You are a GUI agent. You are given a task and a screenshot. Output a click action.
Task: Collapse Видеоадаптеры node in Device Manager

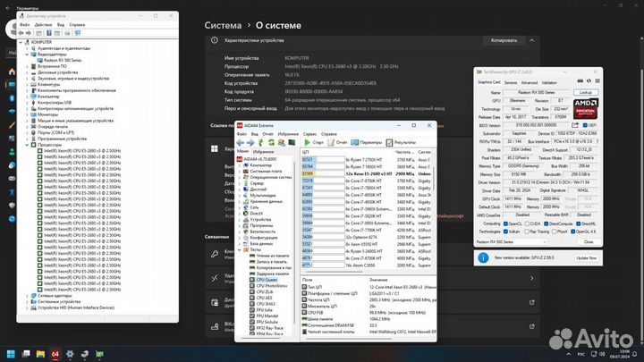[28, 55]
